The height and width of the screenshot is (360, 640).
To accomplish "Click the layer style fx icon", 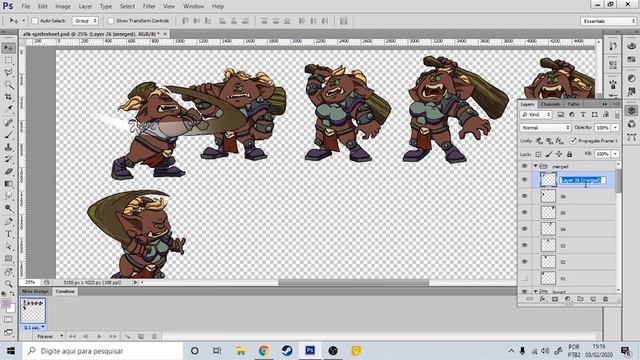I will pos(542,299).
